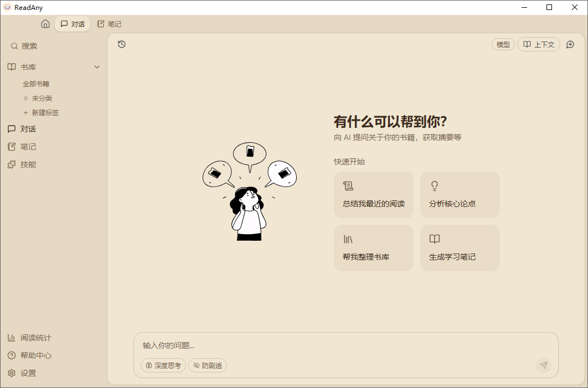The width and height of the screenshot is (588, 388).
Task: Switch to the 笔记 tab
Action: coord(110,24)
